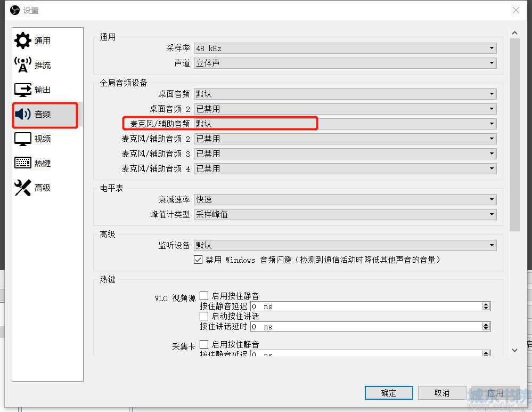Open the 通用 settings gear icon

pyautogui.click(x=23, y=41)
